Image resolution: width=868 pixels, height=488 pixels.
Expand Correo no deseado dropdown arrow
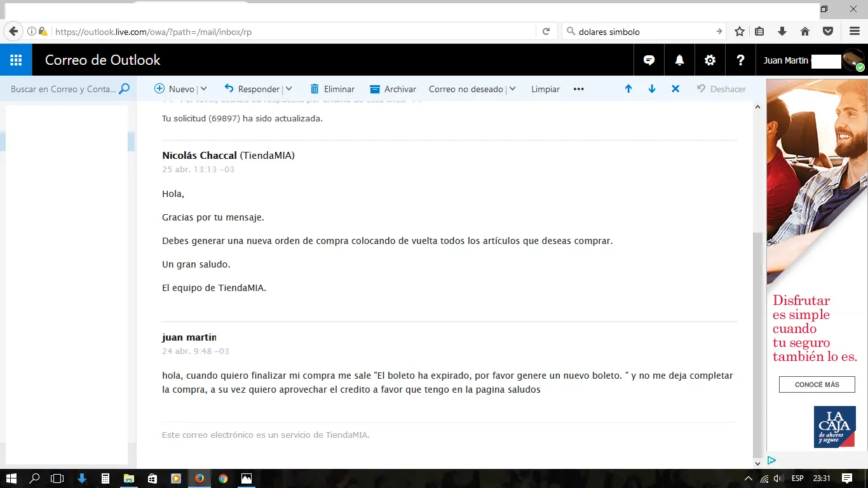click(512, 89)
